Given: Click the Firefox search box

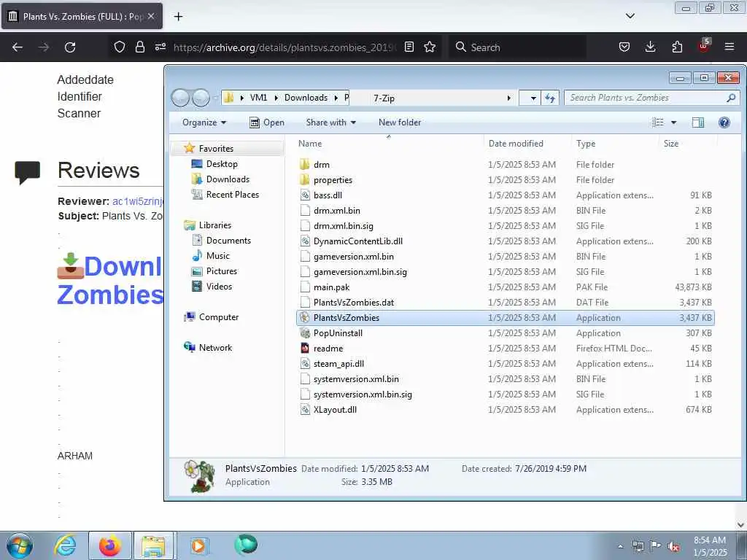Looking at the screenshot, I should click(517, 47).
